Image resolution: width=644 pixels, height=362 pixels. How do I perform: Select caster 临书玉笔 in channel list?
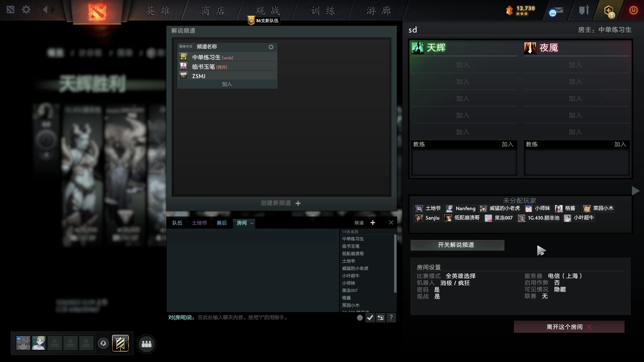point(227,67)
